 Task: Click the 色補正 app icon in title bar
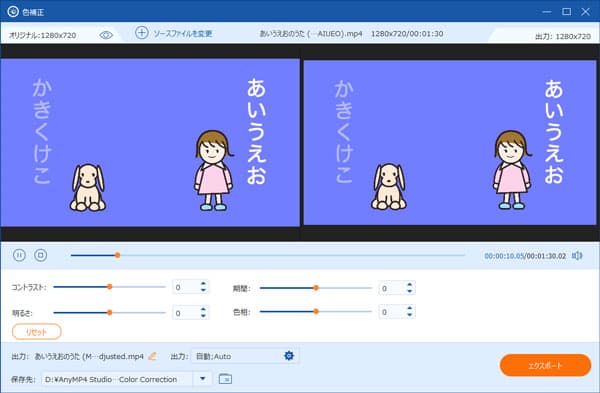[x=13, y=11]
